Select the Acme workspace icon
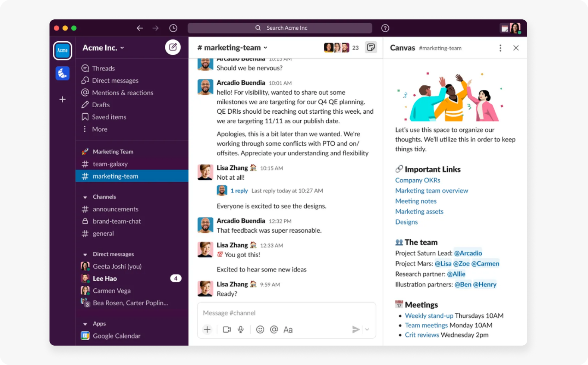The height and width of the screenshot is (365, 588). click(x=62, y=50)
